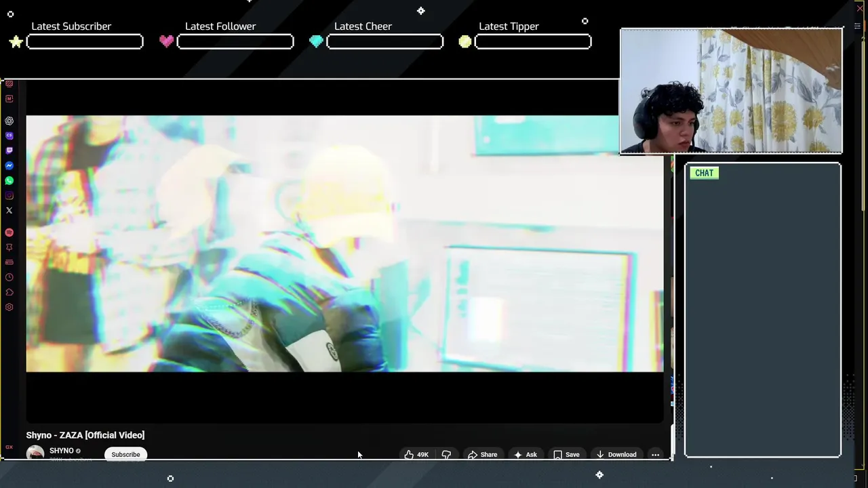This screenshot has width=868, height=488.
Task: Download the video
Action: pyautogui.click(x=616, y=454)
